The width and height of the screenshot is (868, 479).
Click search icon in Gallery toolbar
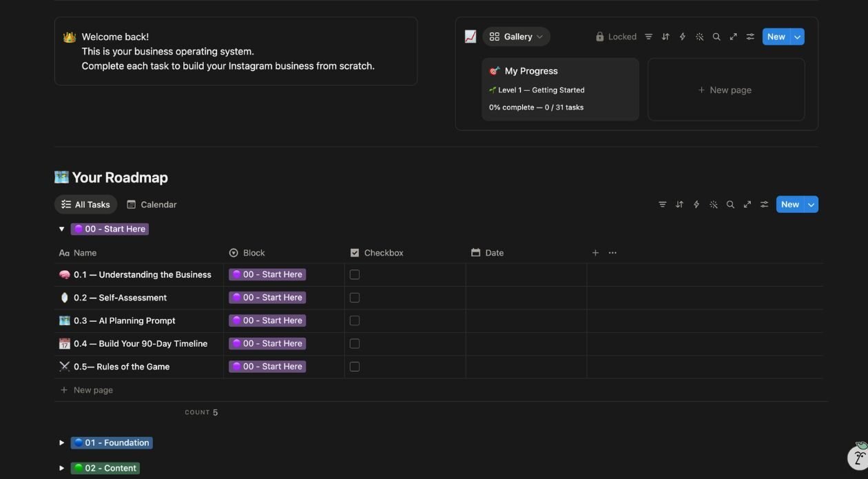point(716,37)
